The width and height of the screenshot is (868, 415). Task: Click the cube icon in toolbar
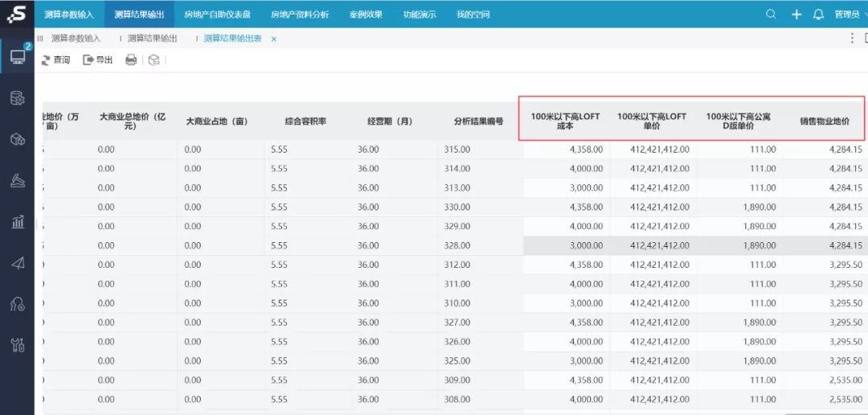pos(154,60)
